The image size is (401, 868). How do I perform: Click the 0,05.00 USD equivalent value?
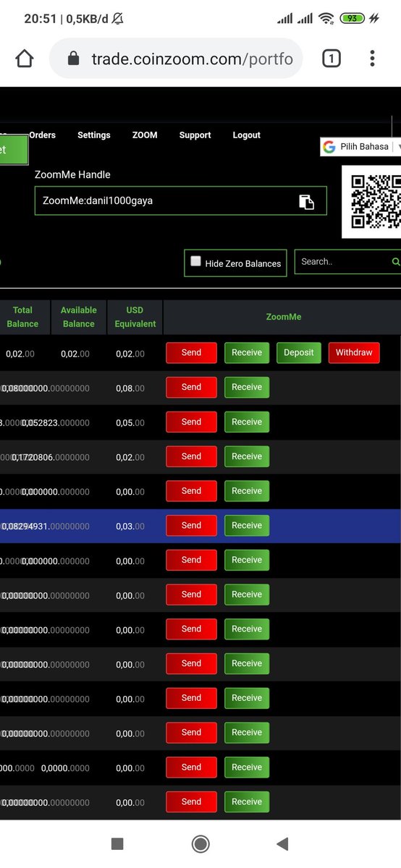pyautogui.click(x=130, y=423)
